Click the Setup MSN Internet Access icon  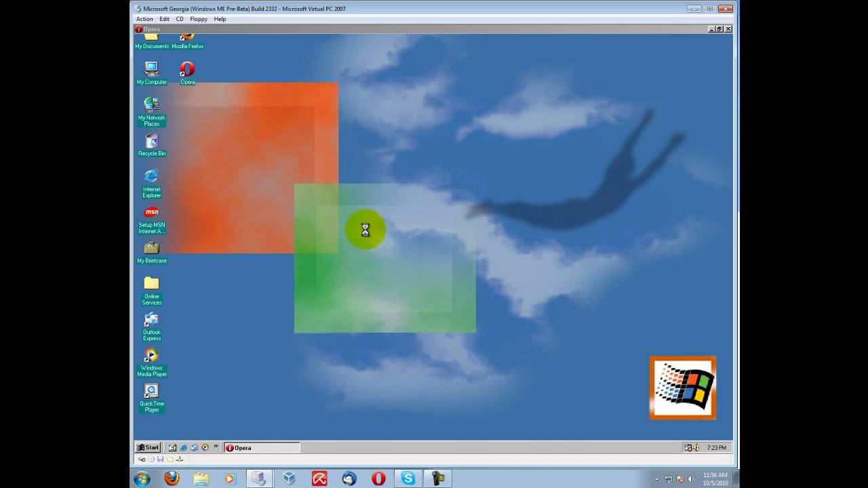pos(151,213)
